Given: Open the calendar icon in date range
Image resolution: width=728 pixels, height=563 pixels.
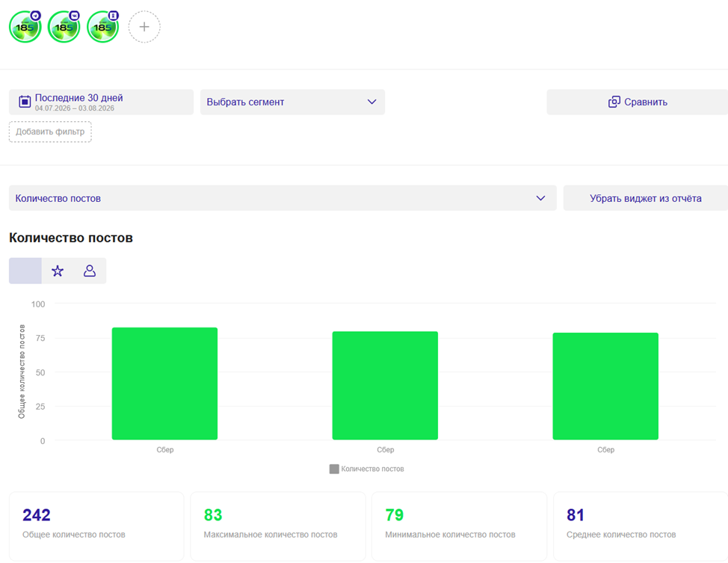Looking at the screenshot, I should 25,101.
